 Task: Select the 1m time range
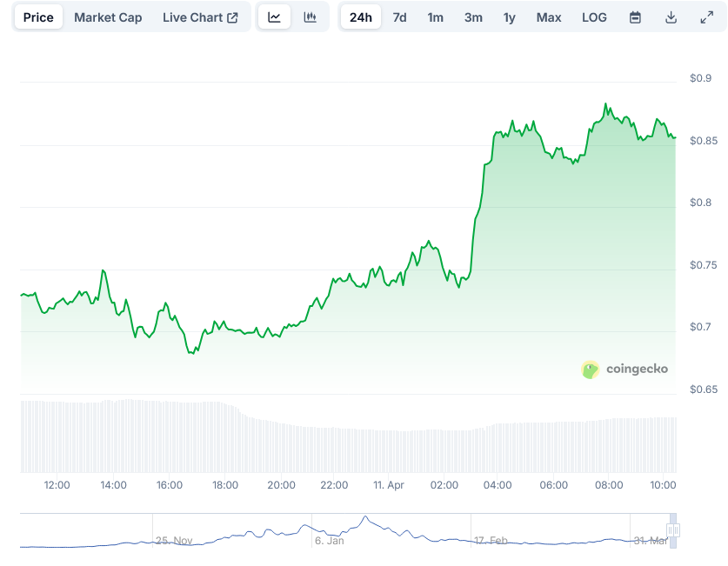coord(436,17)
